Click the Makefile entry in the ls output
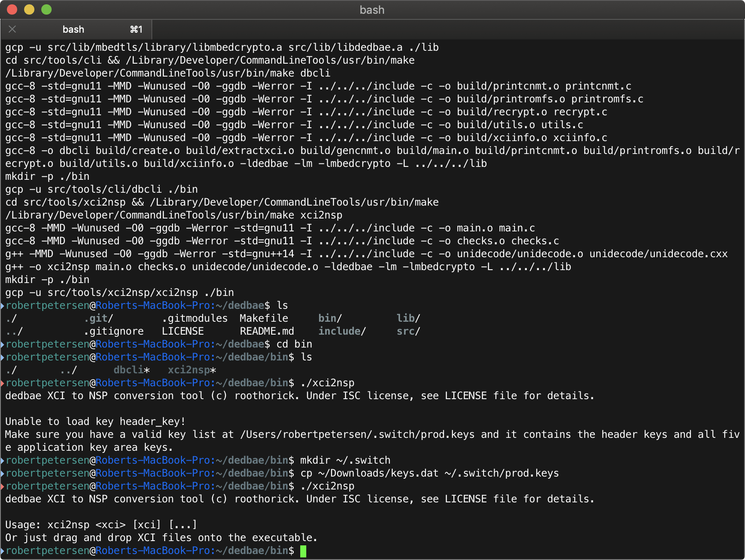The image size is (745, 560). 264,318
